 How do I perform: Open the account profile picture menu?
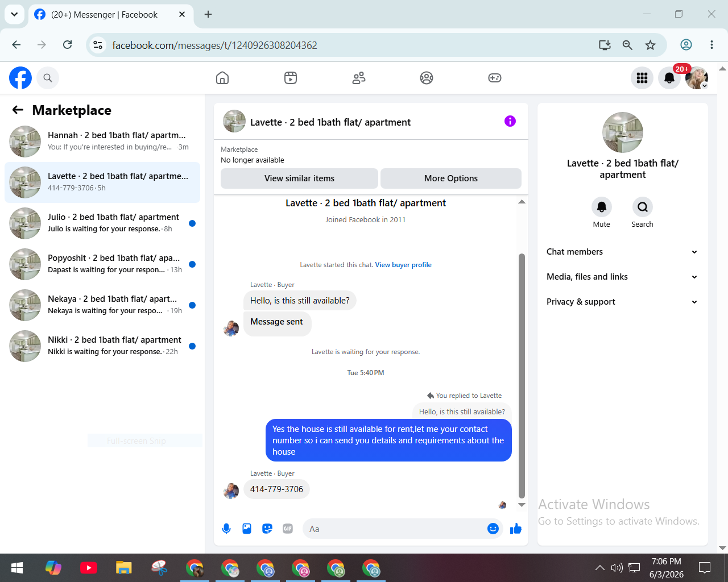click(697, 78)
